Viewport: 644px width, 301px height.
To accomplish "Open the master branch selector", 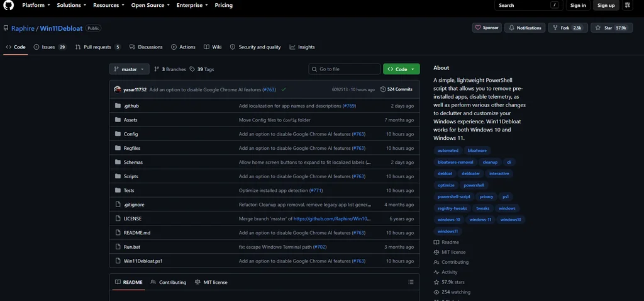I will click(129, 69).
